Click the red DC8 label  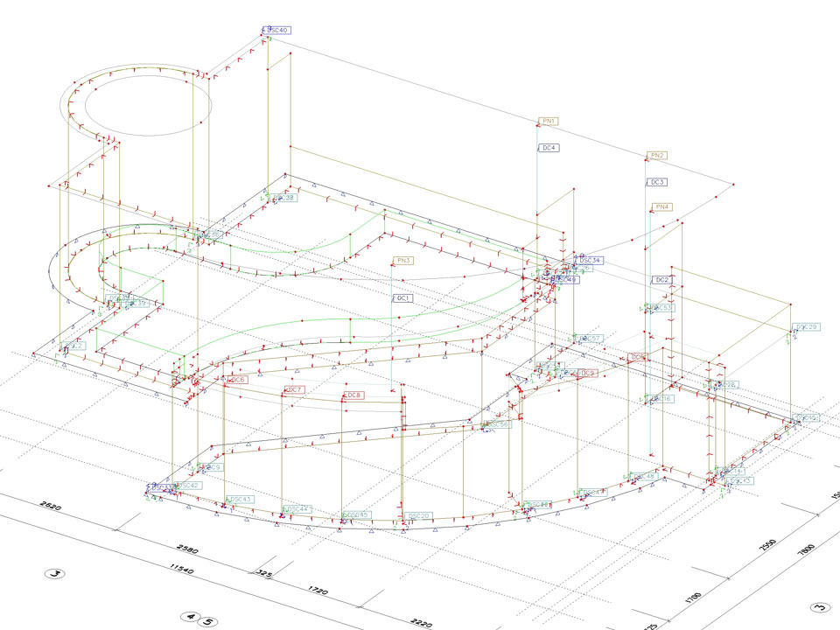pos(353,396)
